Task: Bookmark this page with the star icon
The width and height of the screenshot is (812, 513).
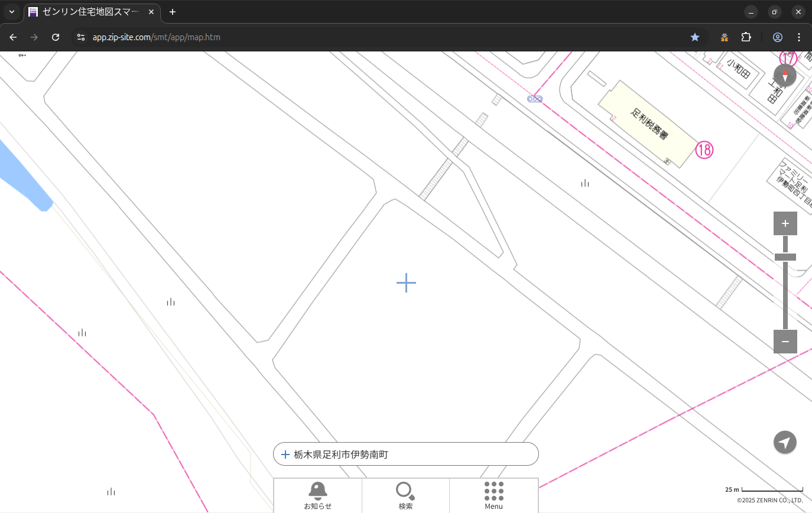Action: point(695,37)
